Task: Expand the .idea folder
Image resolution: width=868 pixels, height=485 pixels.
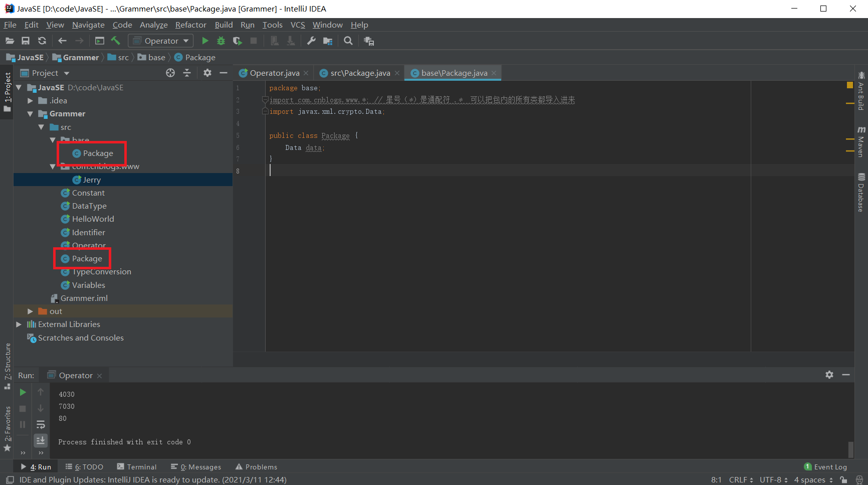Action: tap(30, 101)
